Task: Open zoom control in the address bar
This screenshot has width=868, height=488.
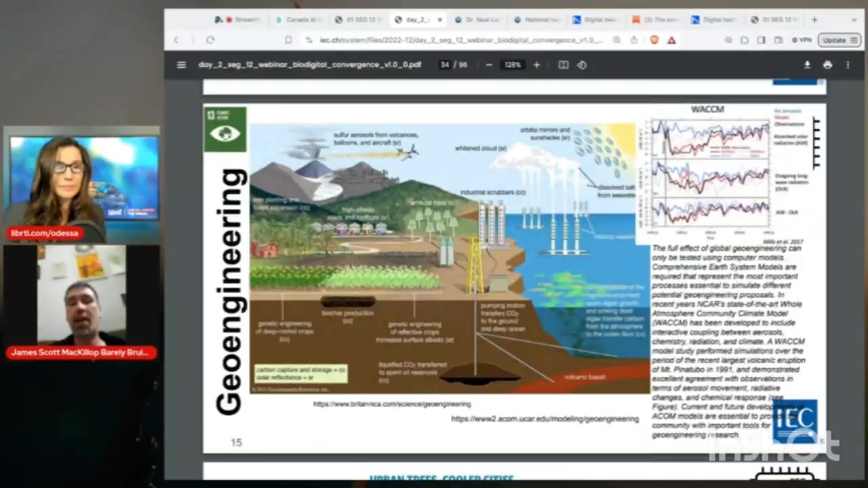Action: click(x=616, y=40)
